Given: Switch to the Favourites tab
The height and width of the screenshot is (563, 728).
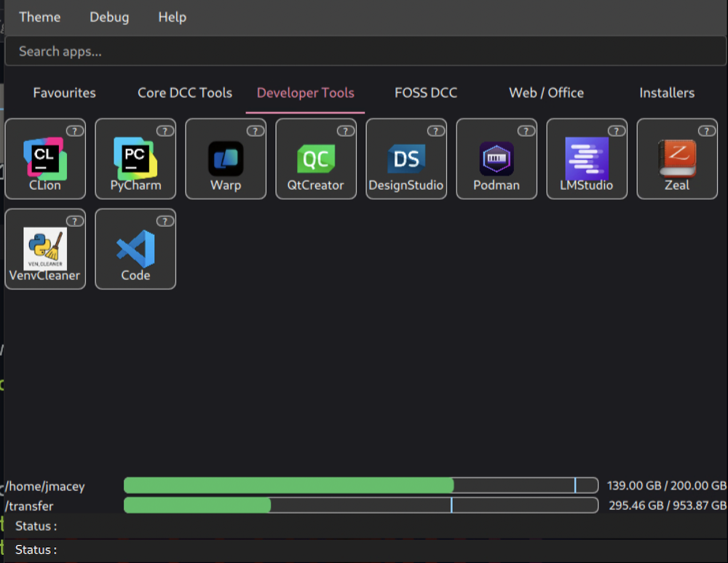Looking at the screenshot, I should click(65, 93).
